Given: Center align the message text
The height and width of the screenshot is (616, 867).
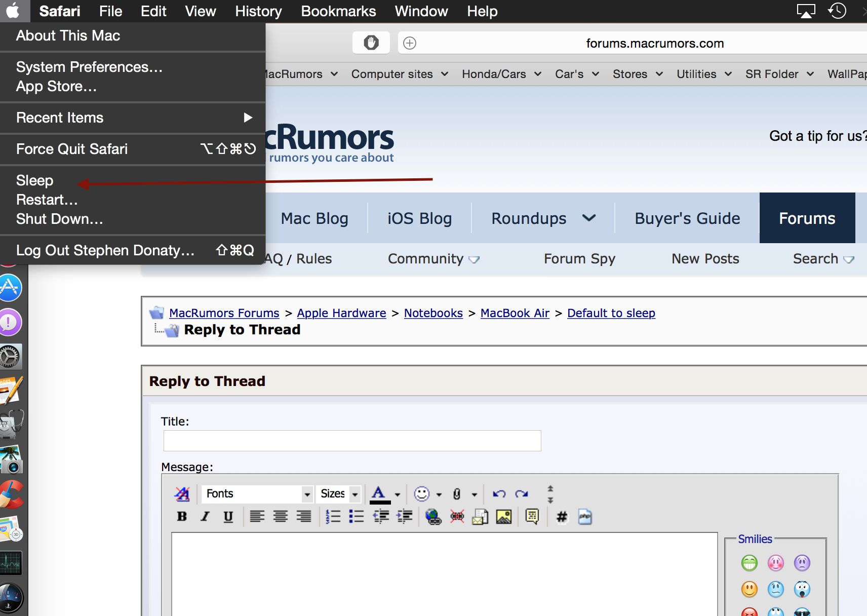Looking at the screenshot, I should (281, 516).
